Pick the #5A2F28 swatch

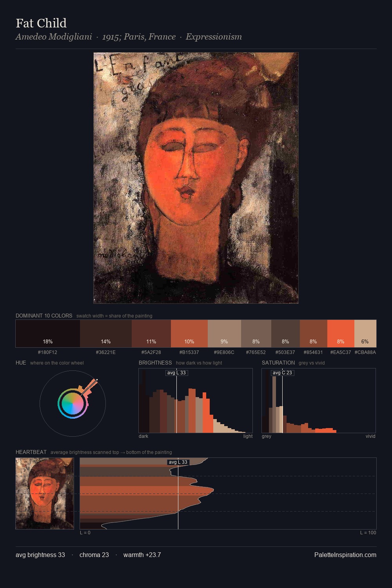tap(151, 334)
